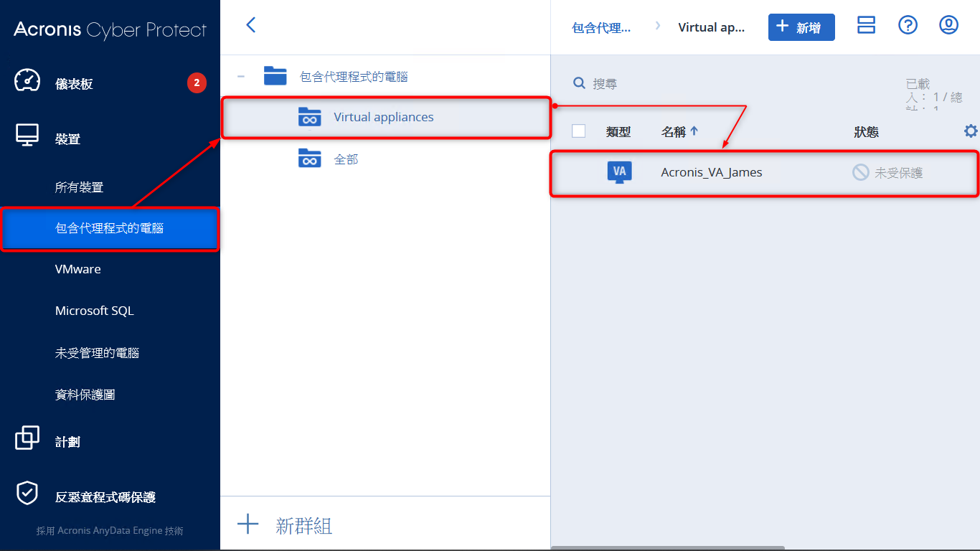980x551 pixels.
Task: Sort by the 名稱 column arrow
Action: click(694, 131)
